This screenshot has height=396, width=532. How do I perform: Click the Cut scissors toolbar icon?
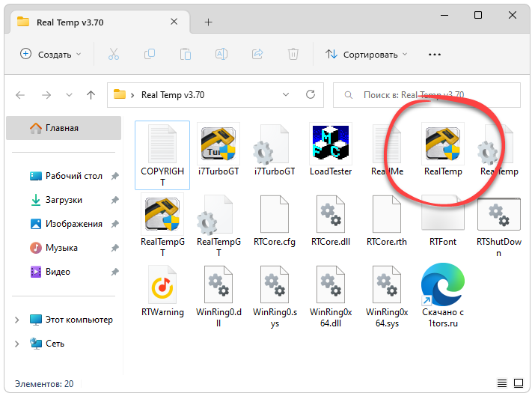click(114, 55)
